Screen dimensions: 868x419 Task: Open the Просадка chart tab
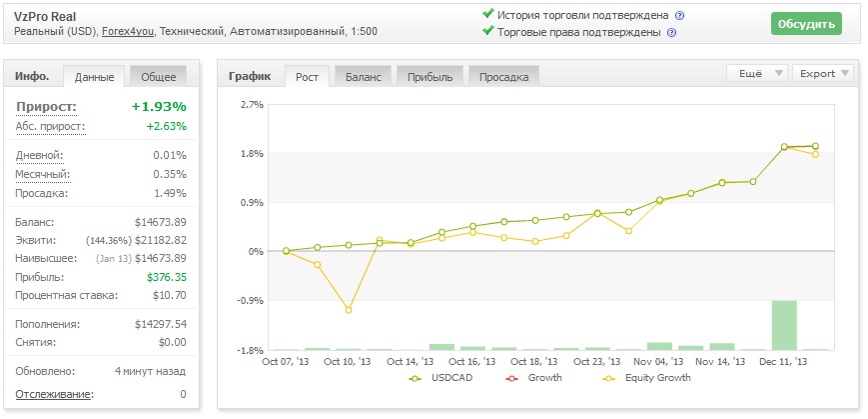503,76
